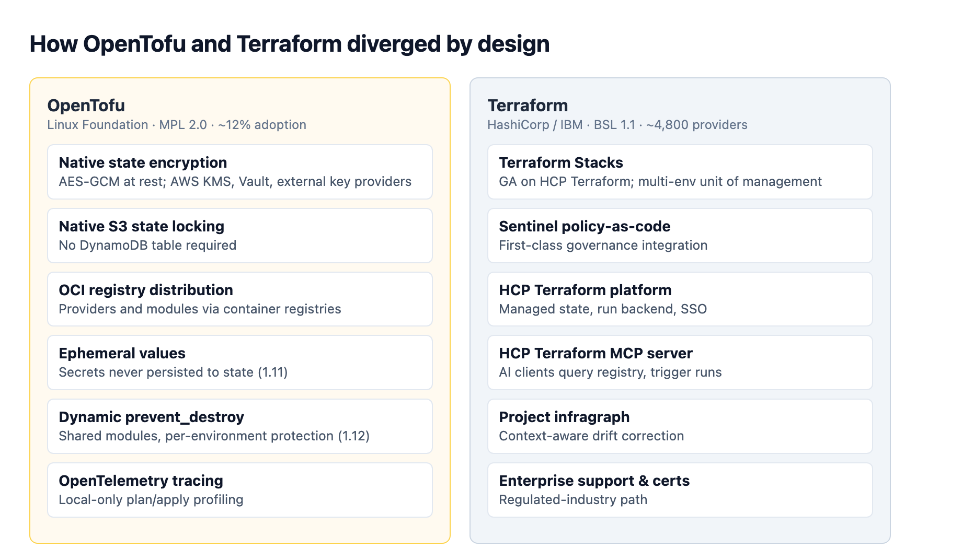This screenshot has width=962, height=560.
Task: Click the 'OpenTofu' column title
Action: [86, 106]
